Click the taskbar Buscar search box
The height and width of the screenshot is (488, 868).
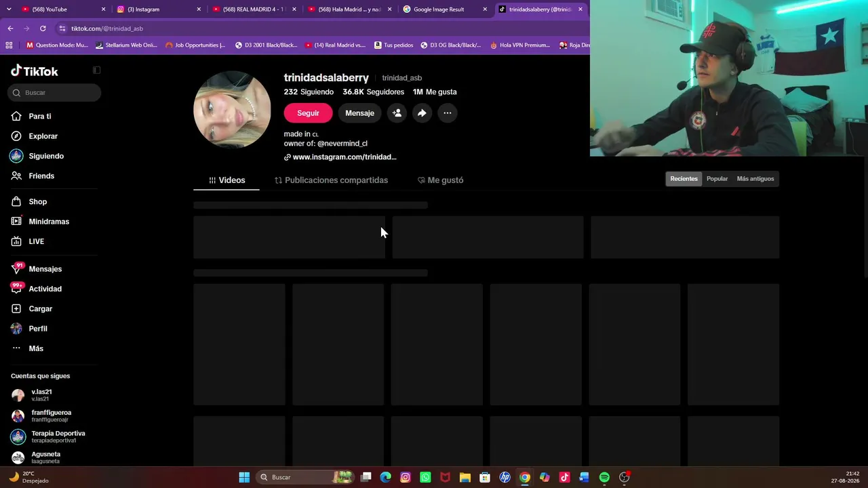tap(307, 477)
